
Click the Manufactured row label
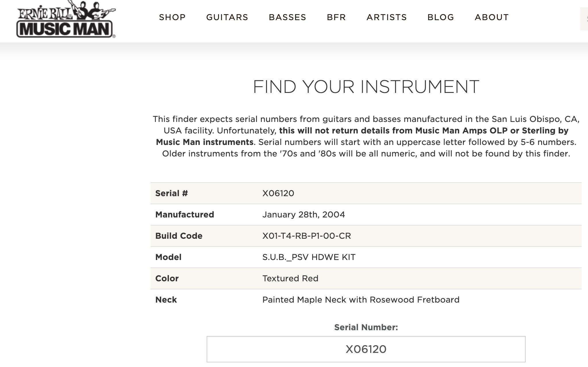click(185, 215)
